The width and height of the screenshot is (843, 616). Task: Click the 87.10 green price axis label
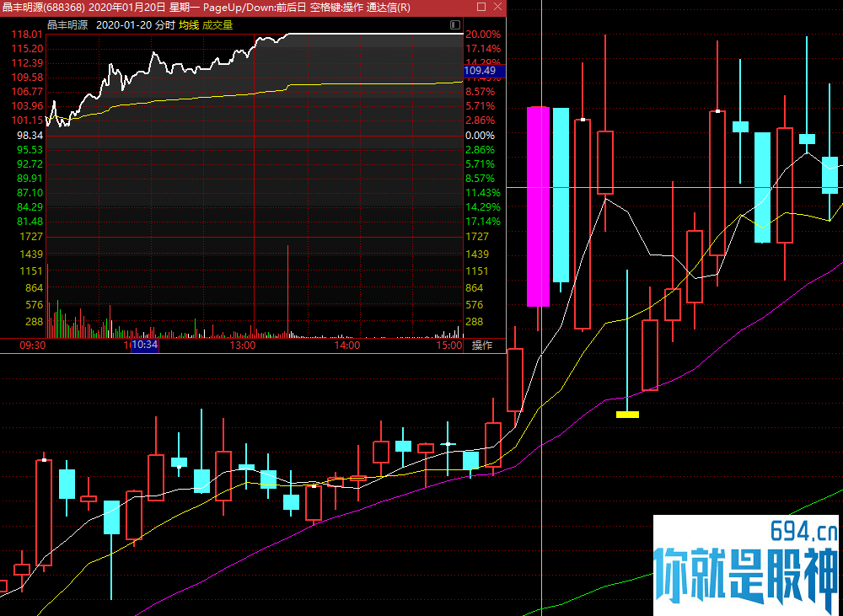point(30,192)
